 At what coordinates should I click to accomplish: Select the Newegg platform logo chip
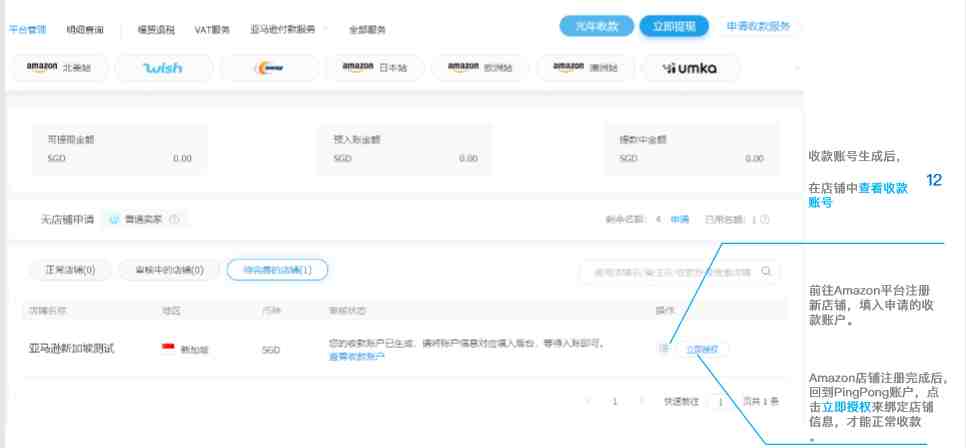270,68
